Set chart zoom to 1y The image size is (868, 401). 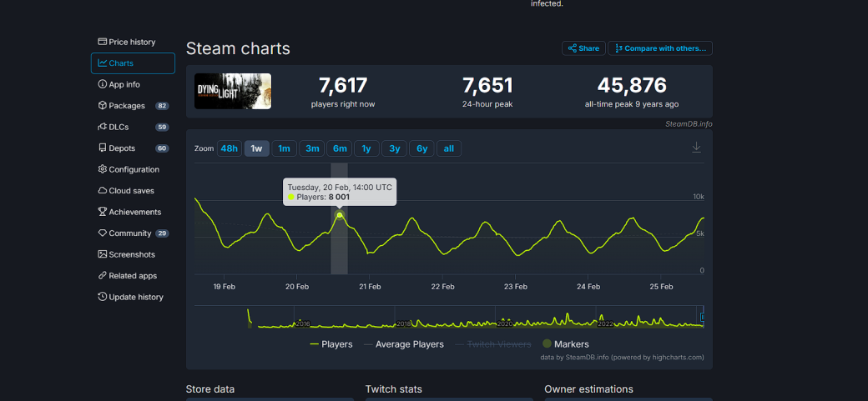(366, 148)
